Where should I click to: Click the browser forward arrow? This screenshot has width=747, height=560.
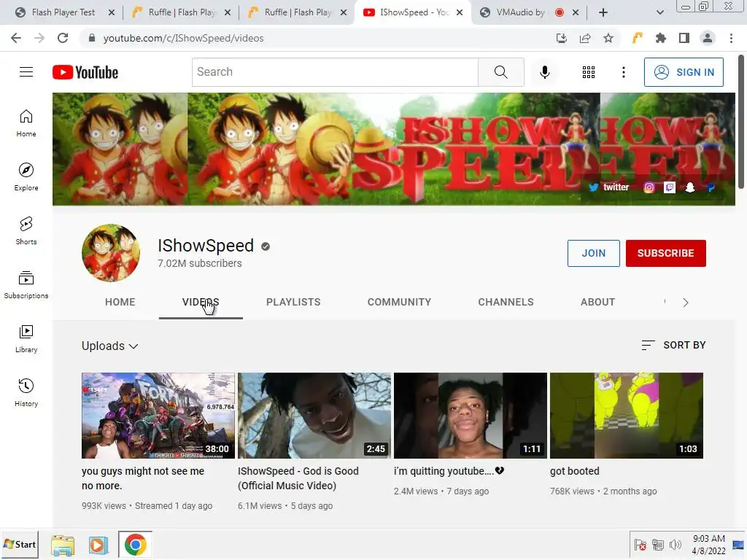[x=39, y=38]
